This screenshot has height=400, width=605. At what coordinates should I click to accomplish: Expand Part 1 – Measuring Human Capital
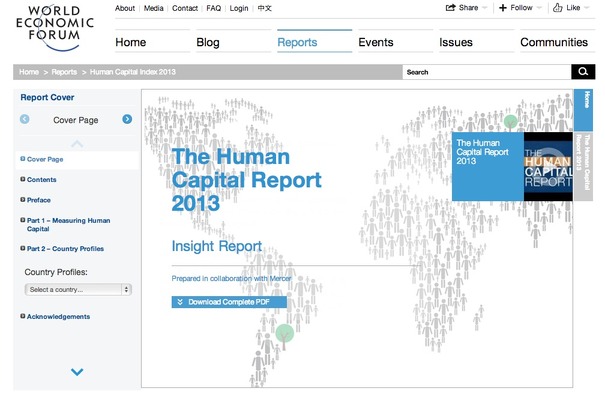[23, 220]
